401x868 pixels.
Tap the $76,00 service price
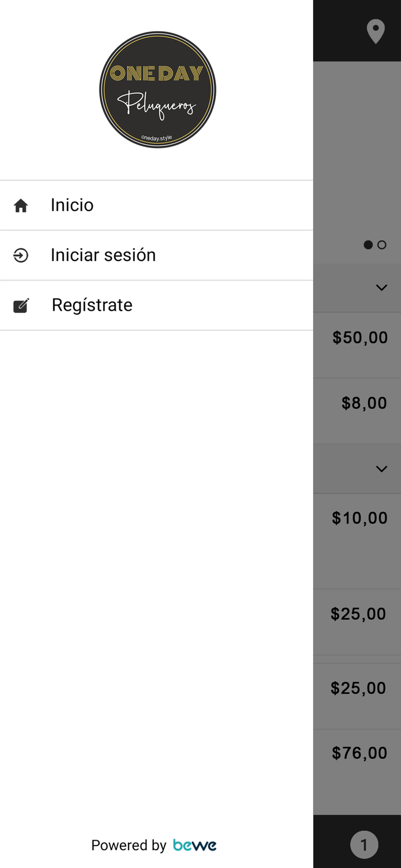point(359,753)
